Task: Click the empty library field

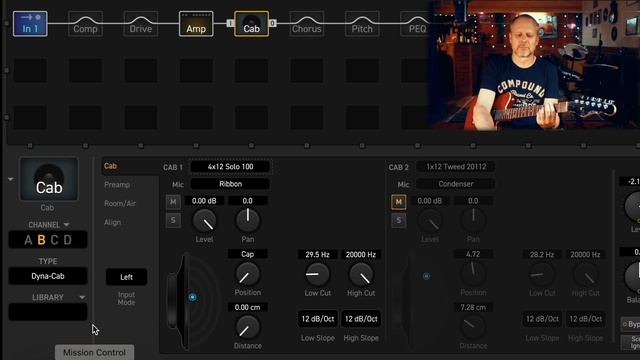Action: [x=48, y=312]
